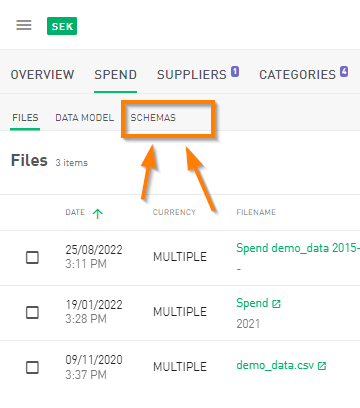Click the 2021 description under Spend
360x408 pixels.
pos(248,324)
